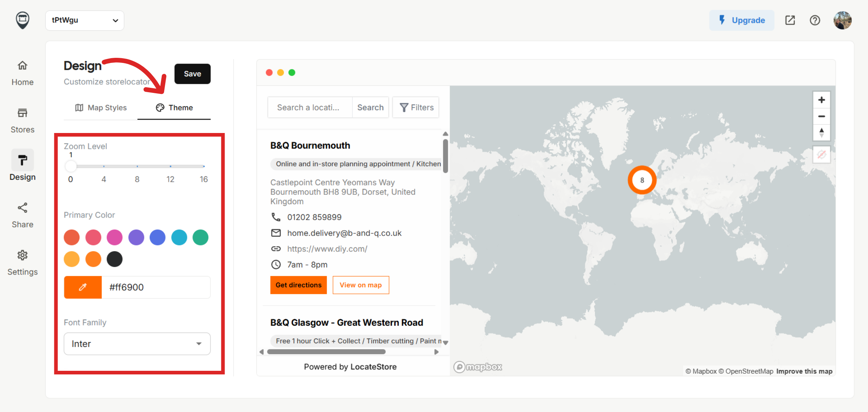
Task: Click the opening hours clock icon
Action: coord(276,265)
